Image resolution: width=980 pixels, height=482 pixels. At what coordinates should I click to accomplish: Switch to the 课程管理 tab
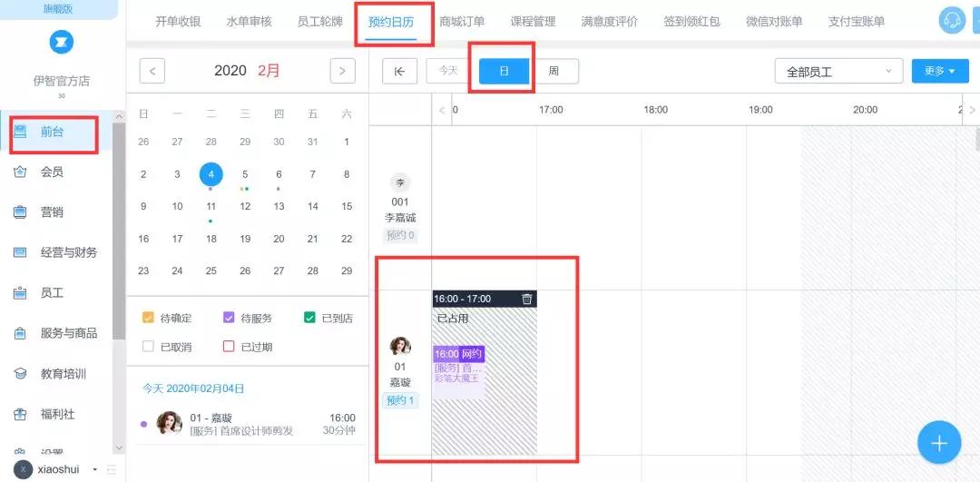pyautogui.click(x=534, y=21)
